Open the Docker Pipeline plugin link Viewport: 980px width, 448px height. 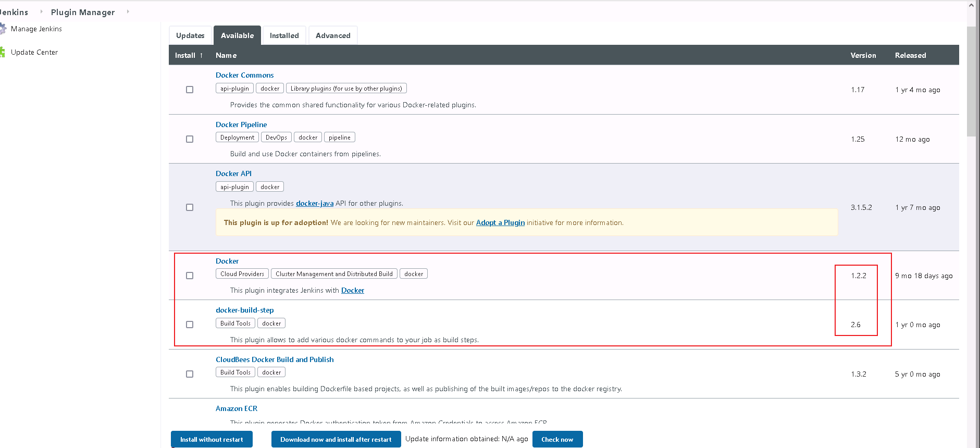point(241,125)
